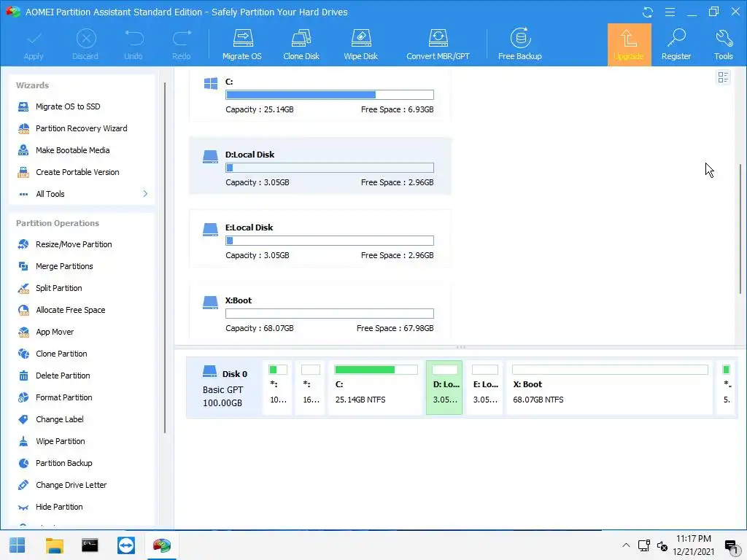Viewport: 747px width, 560px height.
Task: Click the refresh icon in the title bar
Action: [648, 12]
